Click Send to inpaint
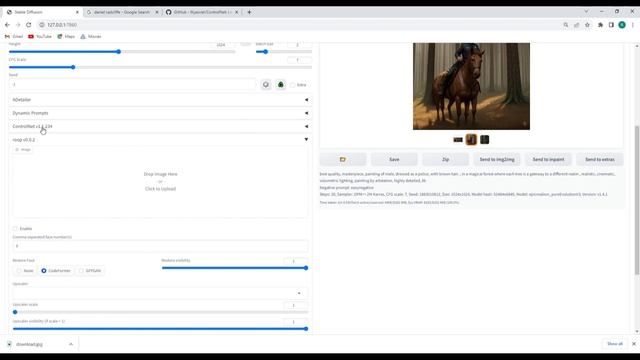This screenshot has height=360, width=640. point(548,159)
